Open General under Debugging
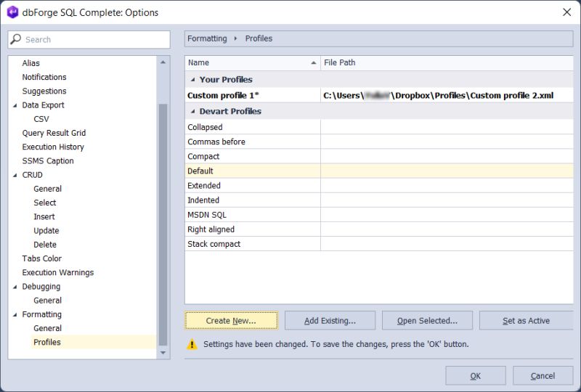The image size is (581, 392). pyautogui.click(x=47, y=301)
